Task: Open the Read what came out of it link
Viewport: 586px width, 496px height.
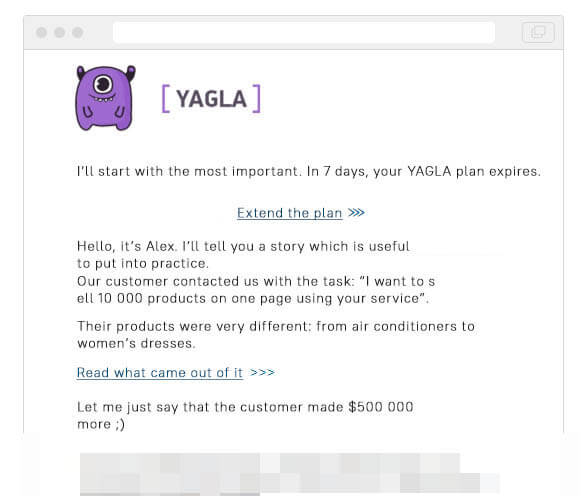Action: point(160,373)
